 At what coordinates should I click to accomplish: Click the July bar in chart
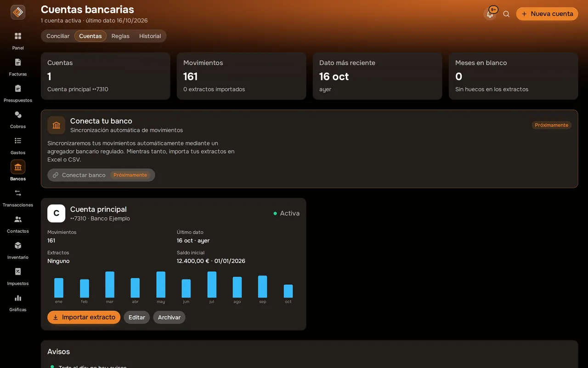(212, 285)
